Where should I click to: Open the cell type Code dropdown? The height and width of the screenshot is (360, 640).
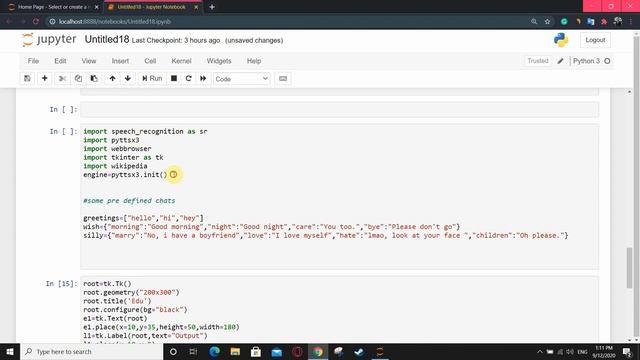tap(242, 79)
